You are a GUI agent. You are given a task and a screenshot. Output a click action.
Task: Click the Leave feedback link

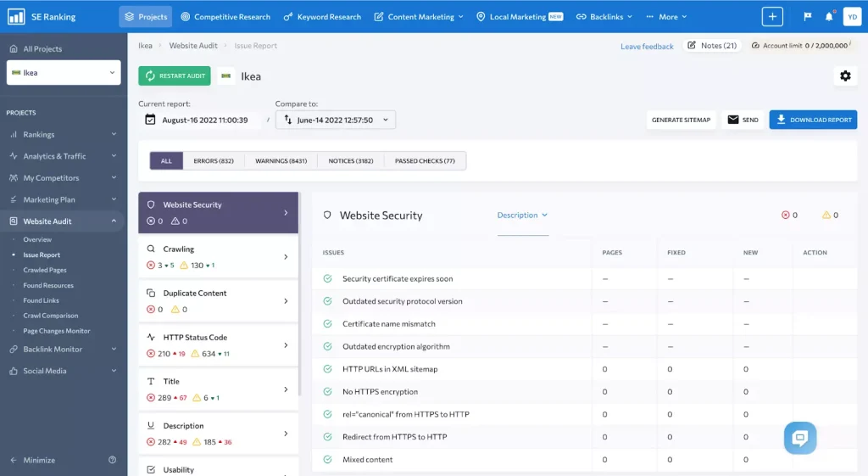tap(647, 47)
